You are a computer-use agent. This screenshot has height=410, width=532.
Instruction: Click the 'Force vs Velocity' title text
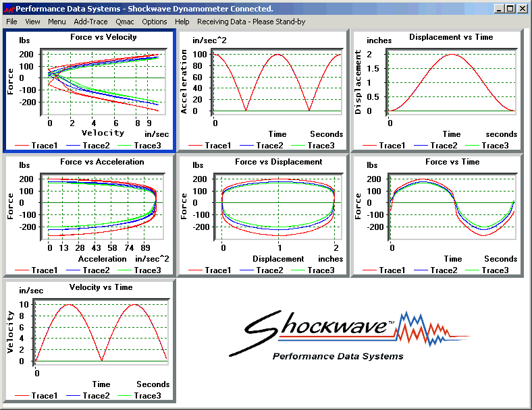click(103, 37)
